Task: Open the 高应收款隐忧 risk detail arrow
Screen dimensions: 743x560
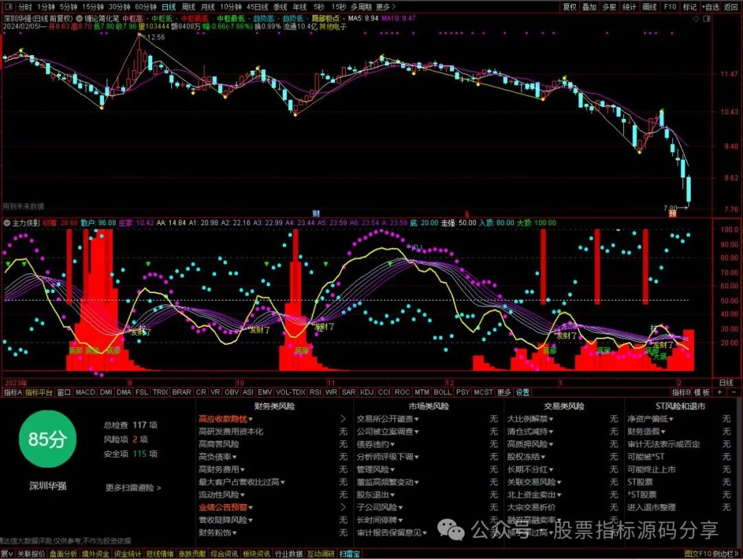Action: tap(343, 419)
